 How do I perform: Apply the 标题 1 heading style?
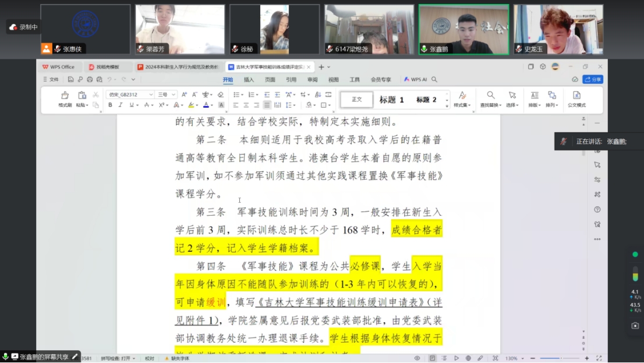(391, 100)
